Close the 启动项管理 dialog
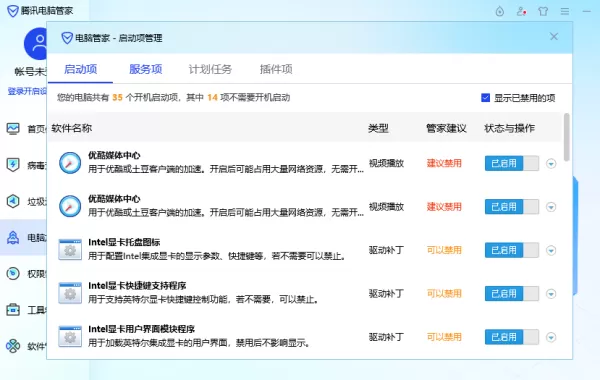The width and height of the screenshot is (600, 380). 554,36
